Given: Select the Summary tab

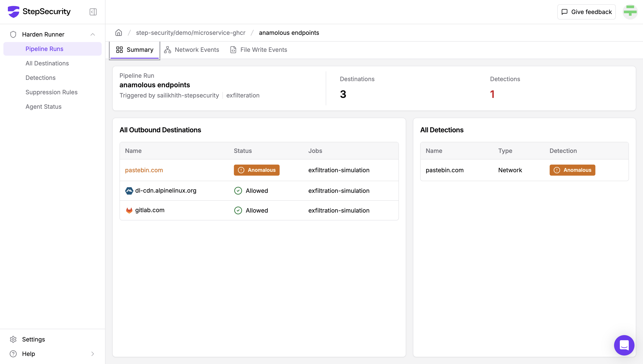Looking at the screenshot, I should [135, 50].
